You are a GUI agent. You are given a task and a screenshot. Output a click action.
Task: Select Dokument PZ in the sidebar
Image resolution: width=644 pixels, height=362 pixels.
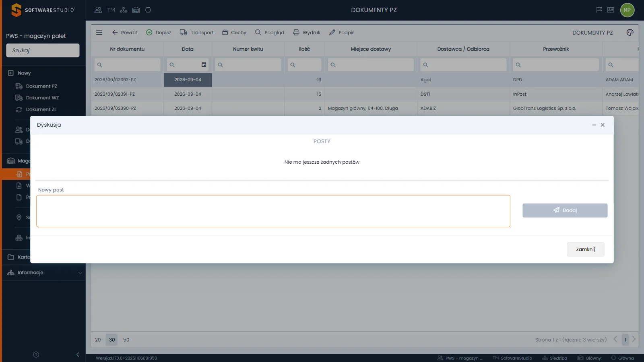pyautogui.click(x=41, y=86)
